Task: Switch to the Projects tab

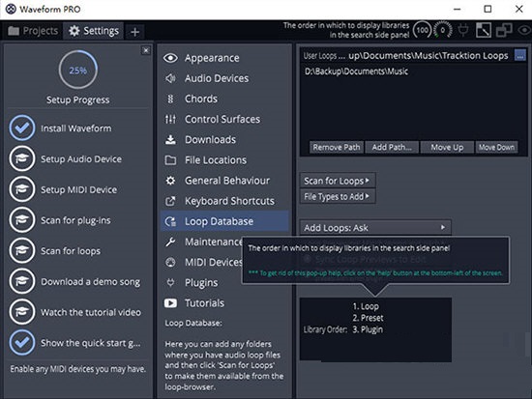Action: point(33,31)
